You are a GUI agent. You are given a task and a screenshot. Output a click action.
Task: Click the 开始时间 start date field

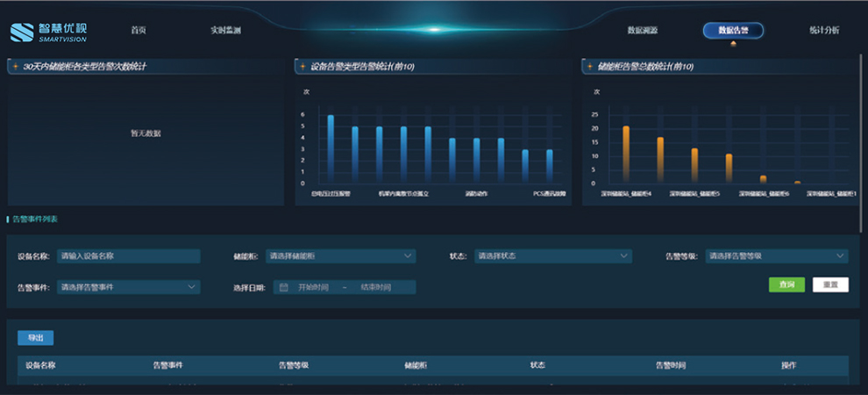pyautogui.click(x=313, y=287)
